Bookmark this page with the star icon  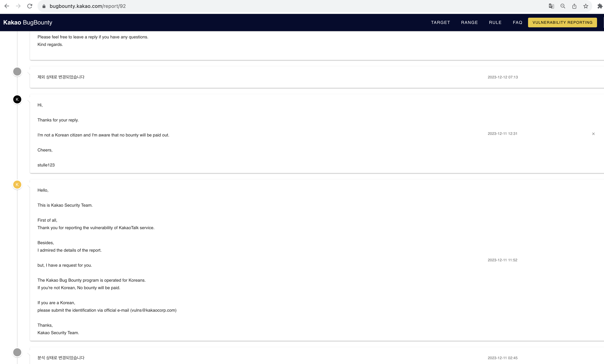pos(586,6)
